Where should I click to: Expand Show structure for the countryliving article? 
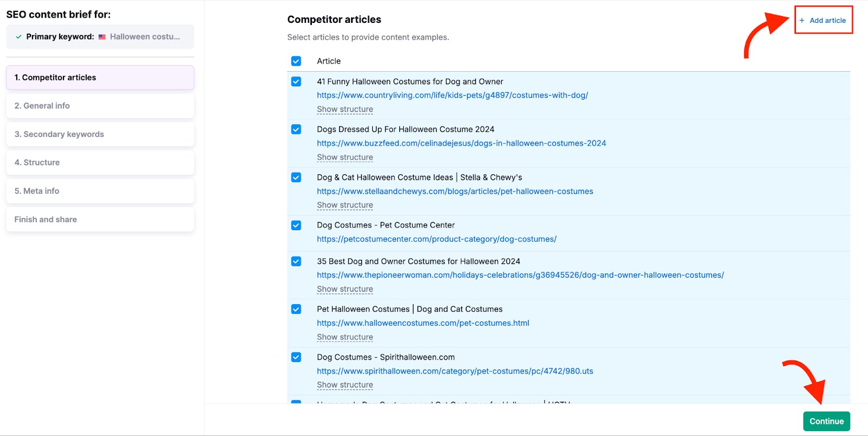345,110
